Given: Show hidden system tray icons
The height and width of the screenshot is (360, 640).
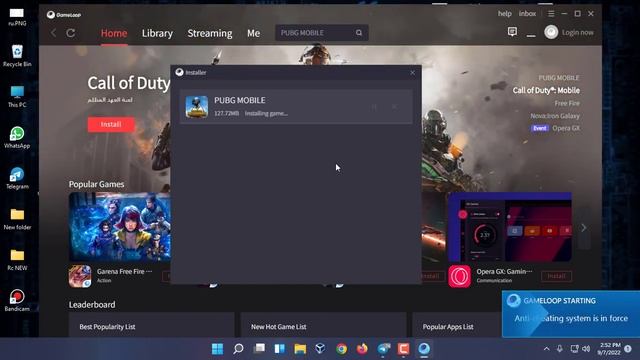Looking at the screenshot, I should [x=547, y=349].
